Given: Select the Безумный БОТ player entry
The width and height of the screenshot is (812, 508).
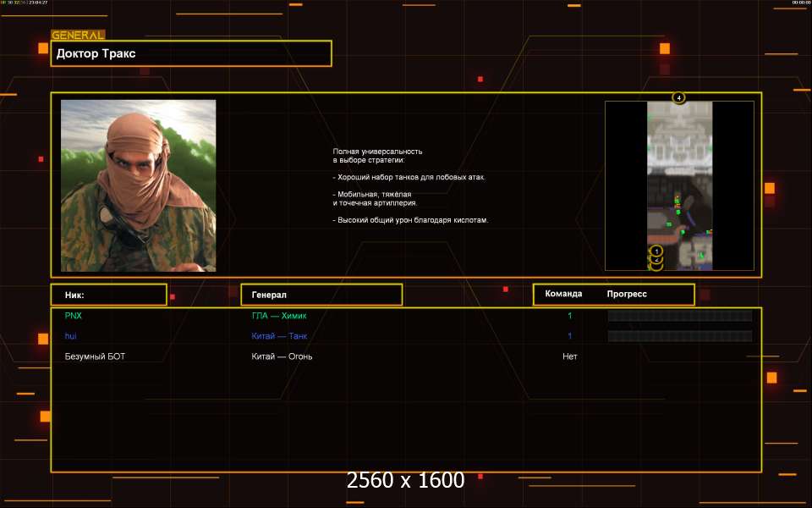Looking at the screenshot, I should [x=95, y=356].
